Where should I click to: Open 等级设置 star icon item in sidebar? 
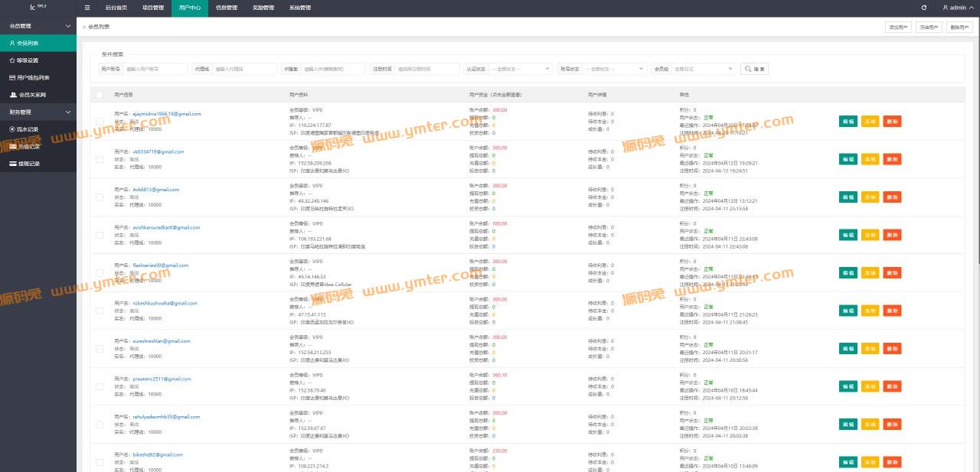(x=38, y=60)
